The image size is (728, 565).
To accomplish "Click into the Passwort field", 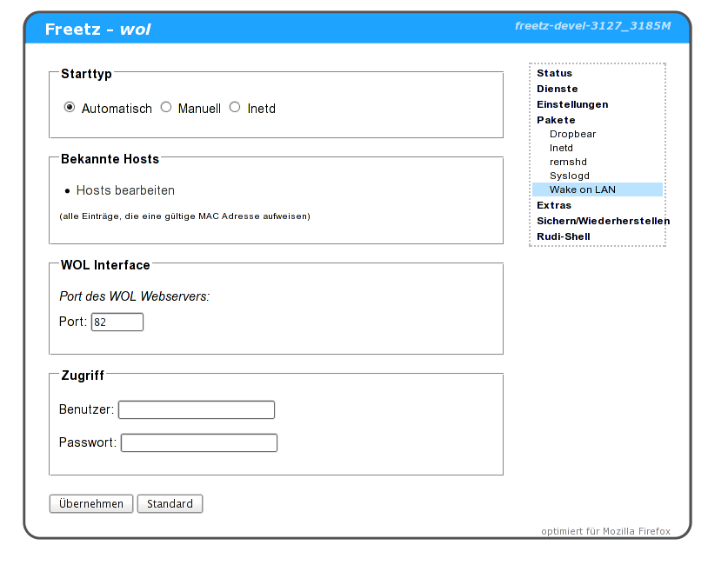I will [198, 443].
